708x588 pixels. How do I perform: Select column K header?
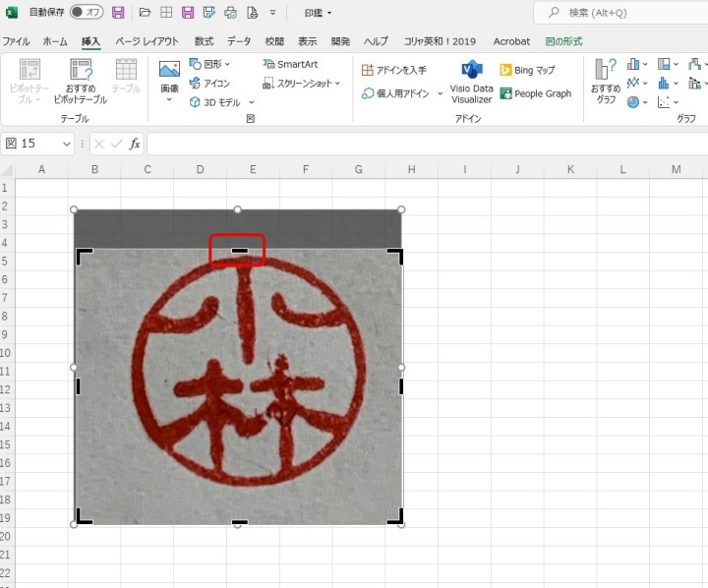click(570, 169)
